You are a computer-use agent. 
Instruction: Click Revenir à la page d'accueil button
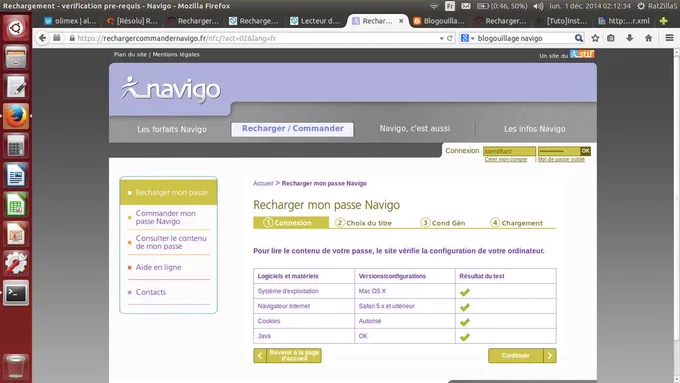point(288,356)
